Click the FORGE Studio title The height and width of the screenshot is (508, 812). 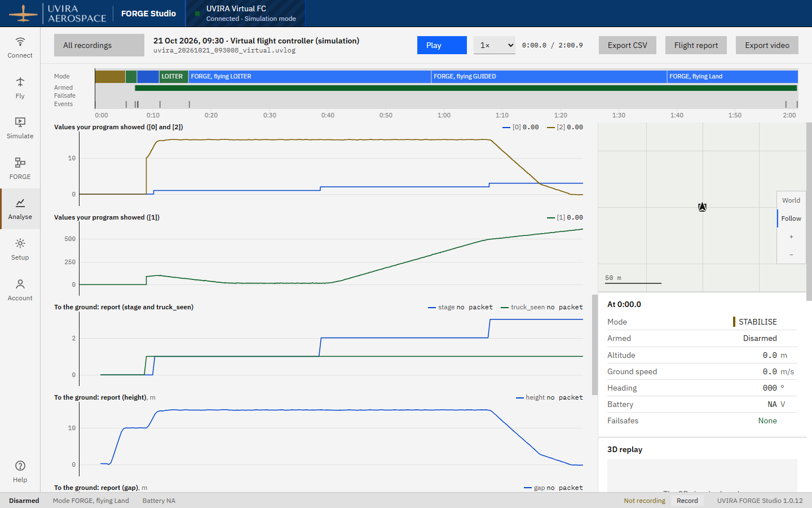(x=148, y=14)
